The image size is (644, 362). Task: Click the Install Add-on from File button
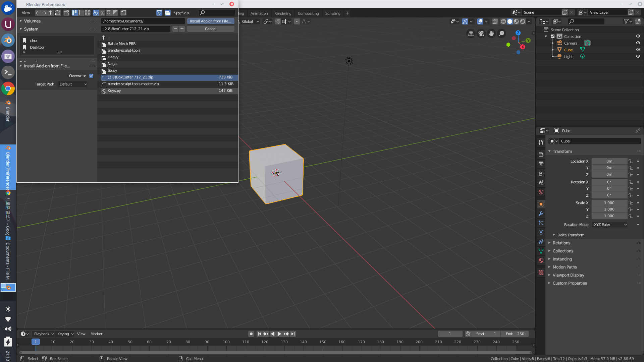tap(211, 21)
